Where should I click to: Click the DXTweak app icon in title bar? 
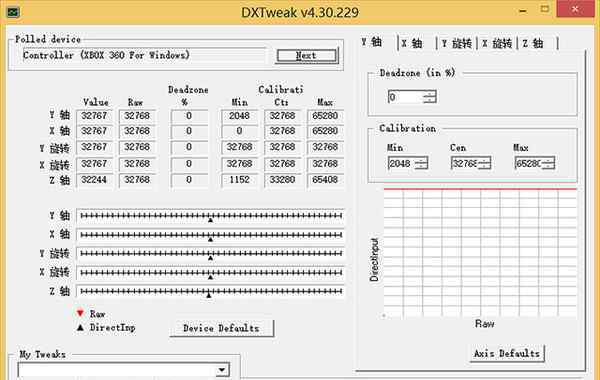pos(12,12)
